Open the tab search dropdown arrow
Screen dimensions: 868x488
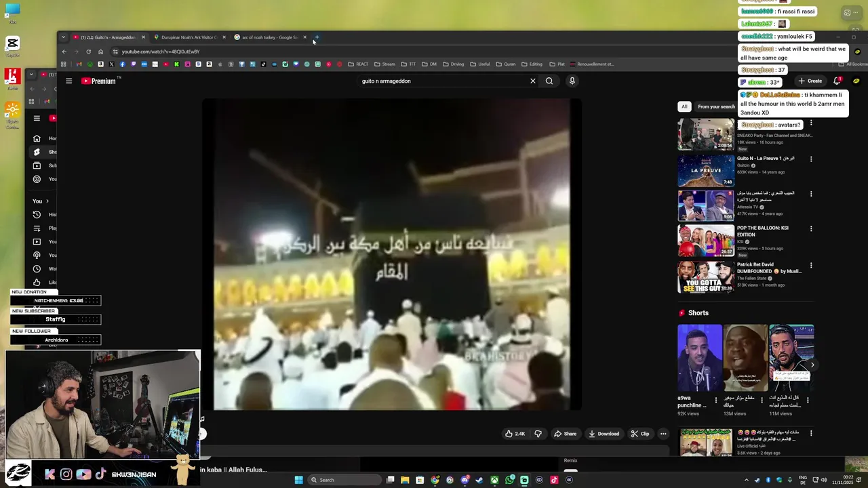(x=63, y=37)
